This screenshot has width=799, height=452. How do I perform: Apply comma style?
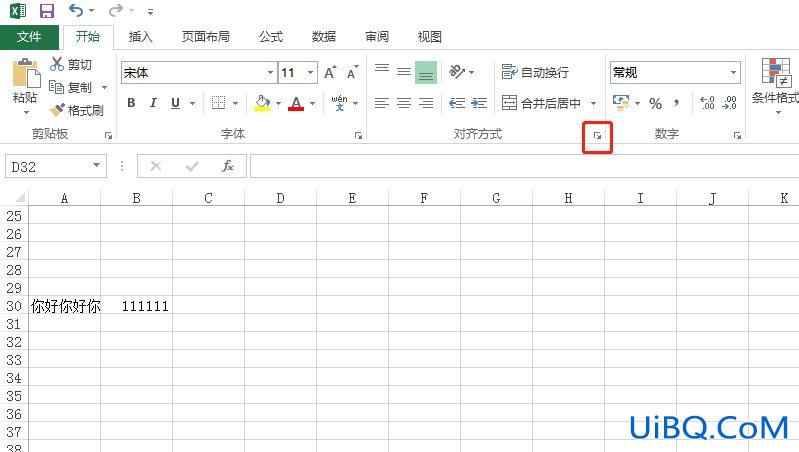point(676,103)
